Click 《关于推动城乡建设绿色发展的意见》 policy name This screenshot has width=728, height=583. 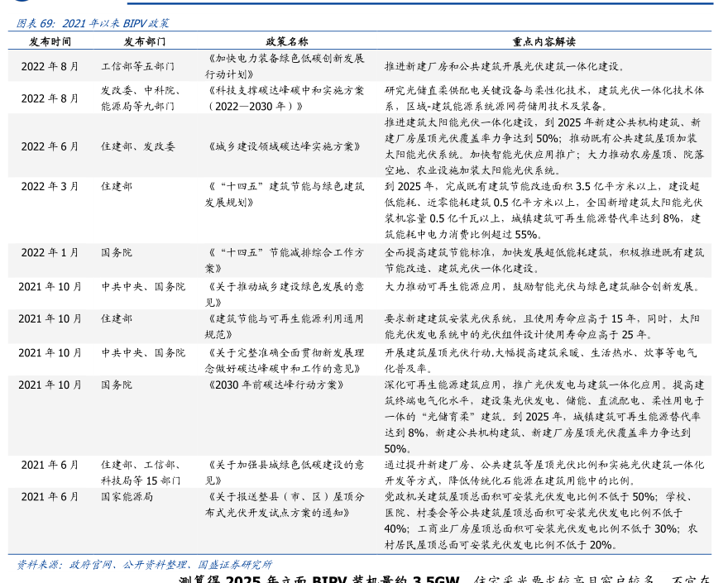click(x=285, y=294)
